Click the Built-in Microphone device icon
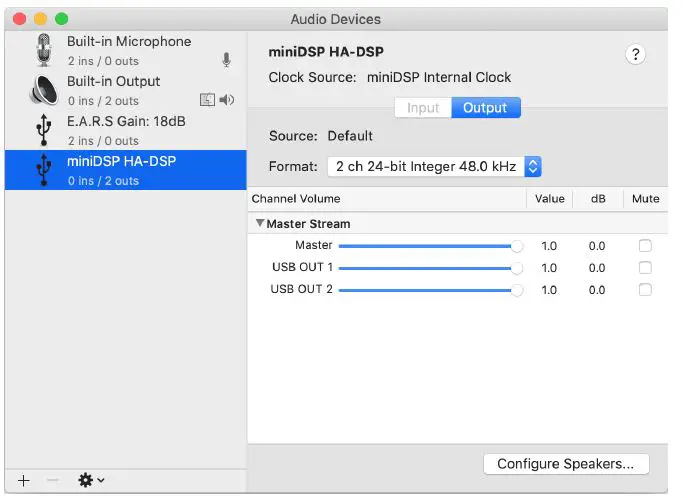 [43, 50]
